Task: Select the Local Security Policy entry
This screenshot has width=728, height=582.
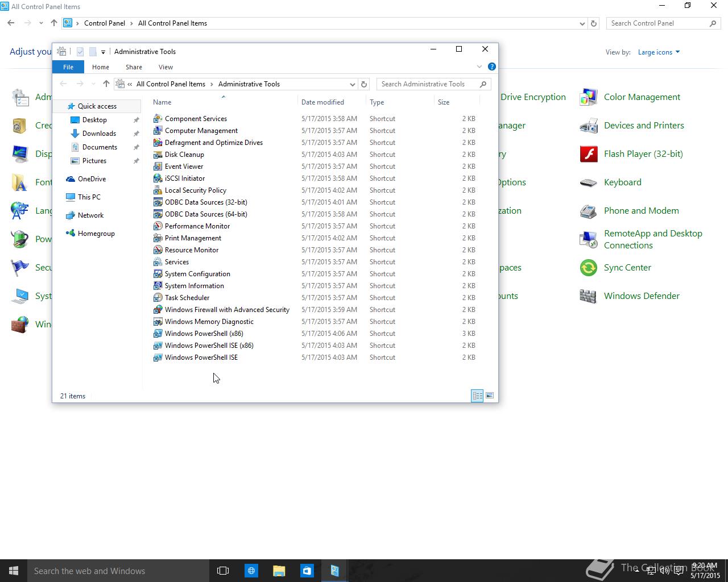Action: [x=196, y=190]
